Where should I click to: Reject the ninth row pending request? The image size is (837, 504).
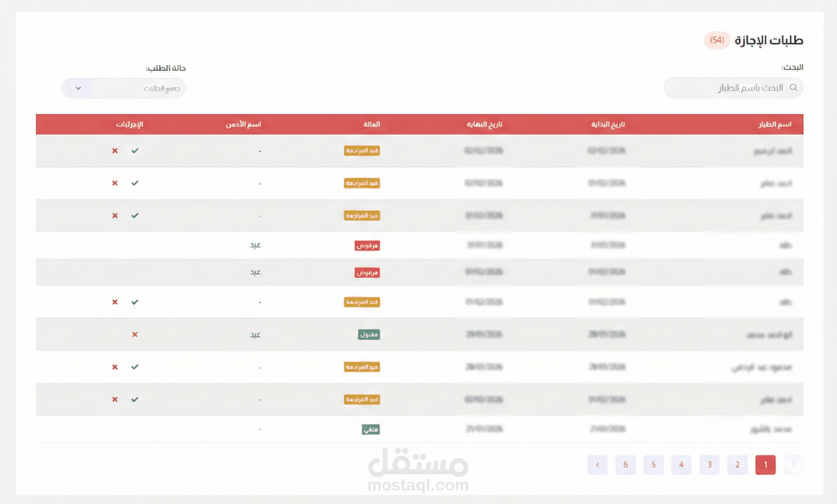point(115,399)
